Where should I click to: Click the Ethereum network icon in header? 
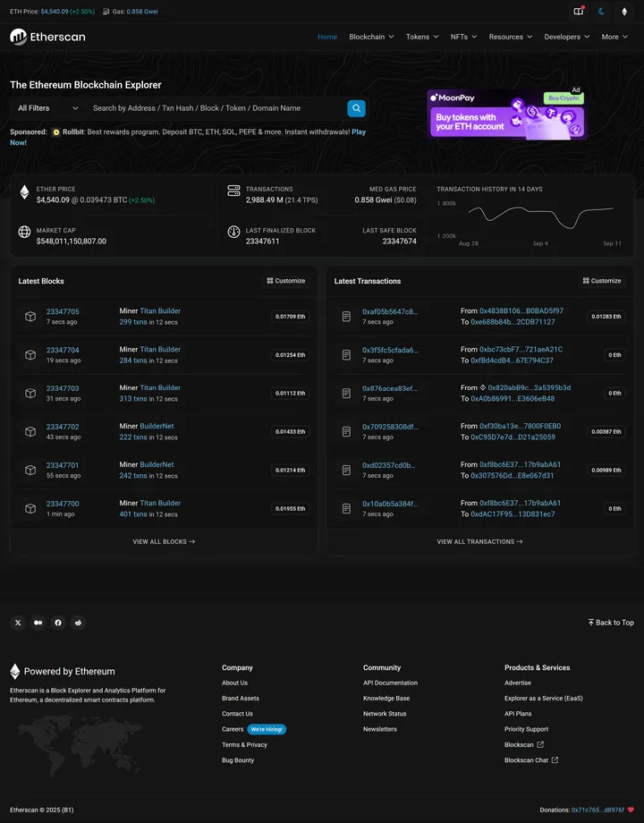click(624, 12)
